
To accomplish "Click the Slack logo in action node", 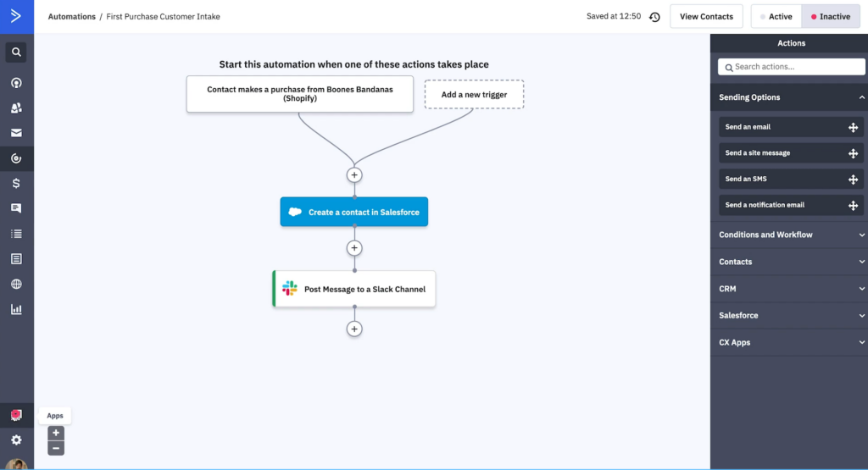I will tap(290, 289).
